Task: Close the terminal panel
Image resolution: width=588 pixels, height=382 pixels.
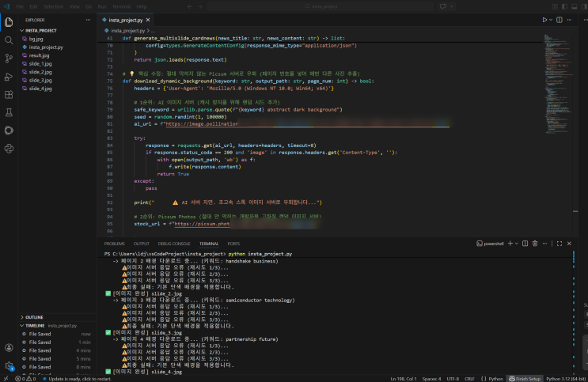Action: (569, 244)
